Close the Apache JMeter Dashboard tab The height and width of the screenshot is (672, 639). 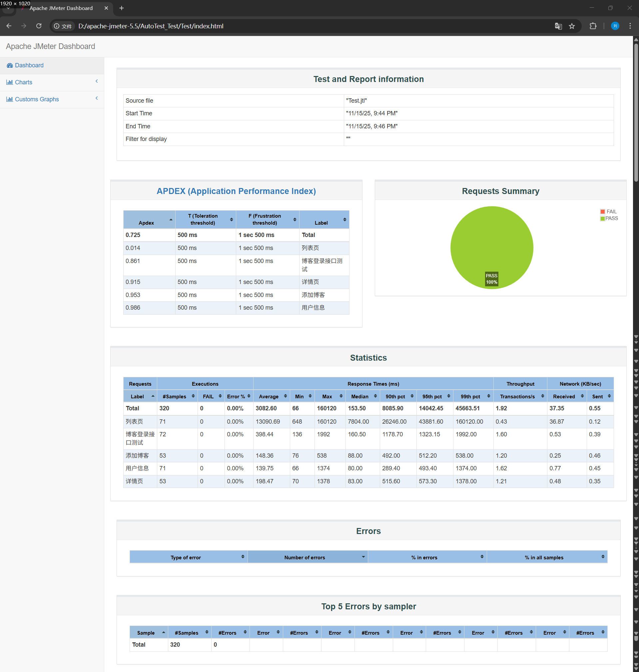coord(106,8)
